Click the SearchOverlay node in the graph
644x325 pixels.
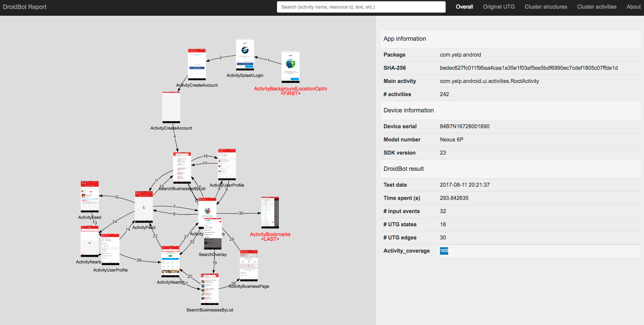213,234
